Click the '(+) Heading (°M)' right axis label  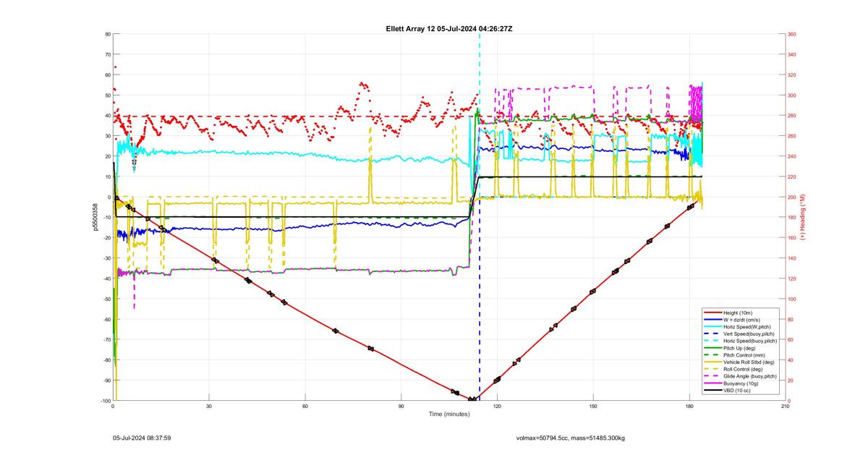pos(802,217)
